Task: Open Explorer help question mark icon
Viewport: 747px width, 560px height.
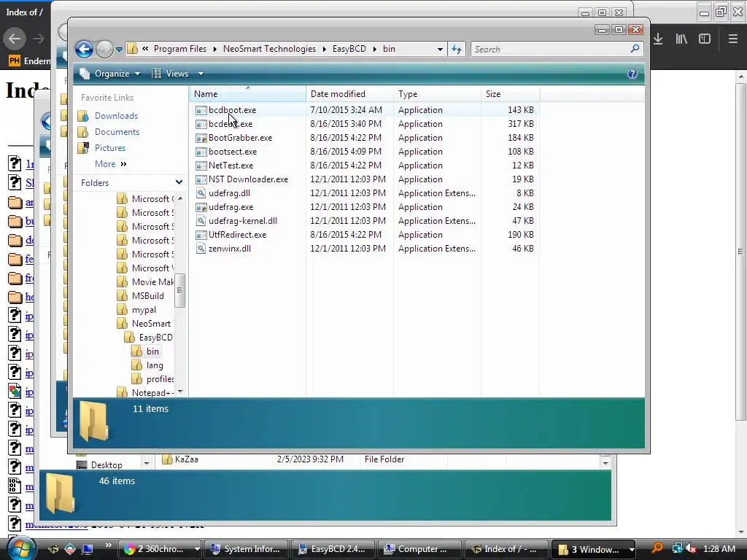Action: tap(632, 74)
